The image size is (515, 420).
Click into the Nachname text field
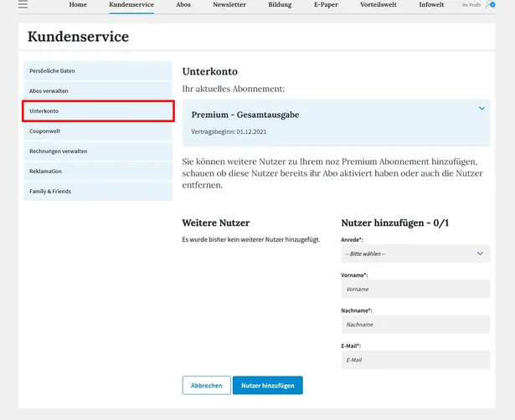[x=415, y=325]
